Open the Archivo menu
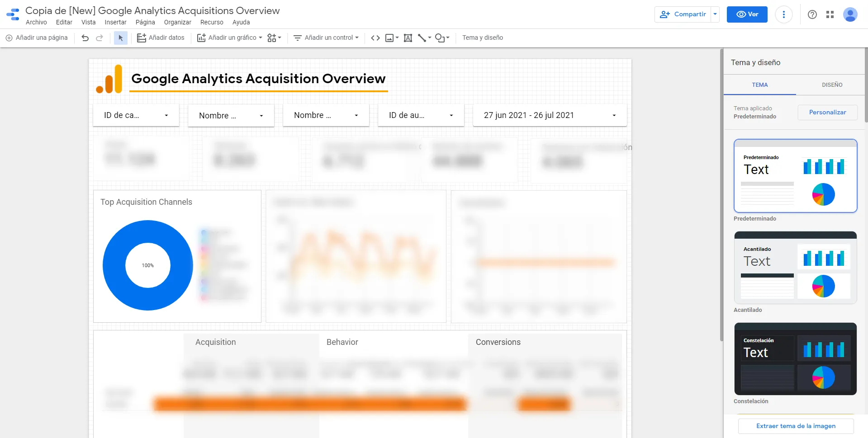The height and width of the screenshot is (438, 868). click(36, 22)
